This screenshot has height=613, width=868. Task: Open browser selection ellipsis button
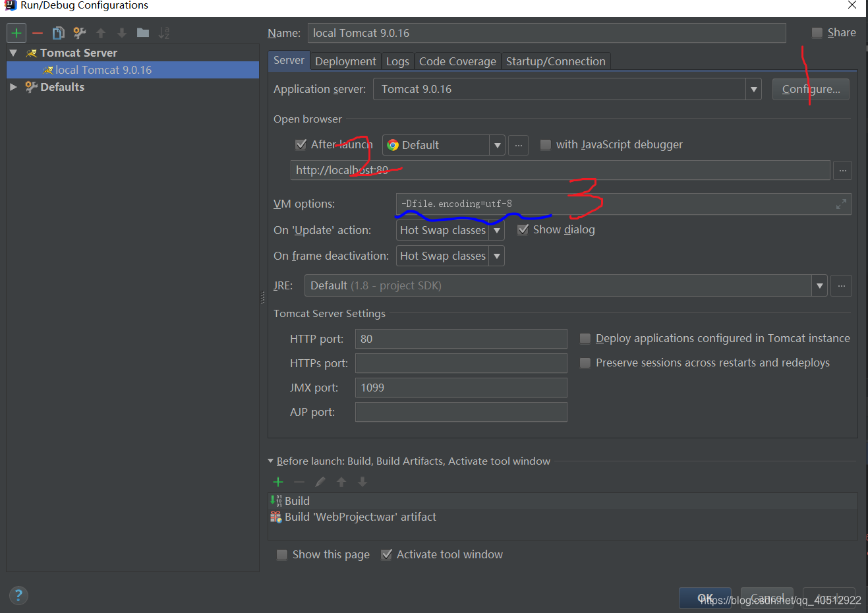point(519,145)
